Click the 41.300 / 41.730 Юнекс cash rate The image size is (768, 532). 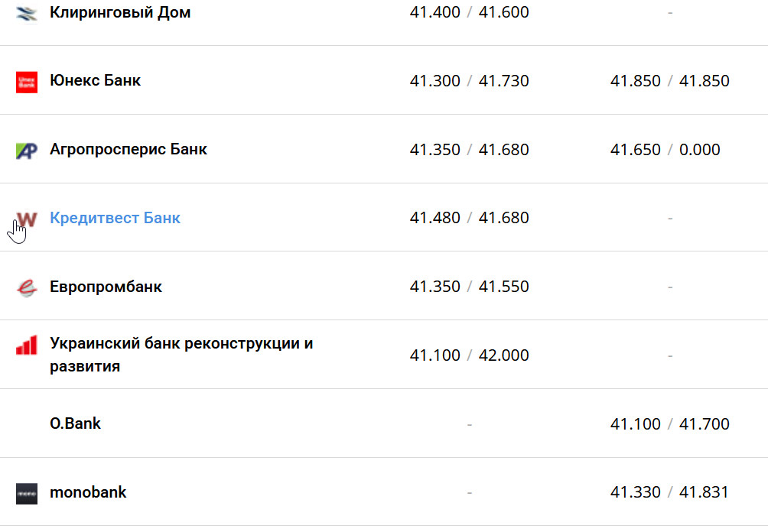coord(469,81)
